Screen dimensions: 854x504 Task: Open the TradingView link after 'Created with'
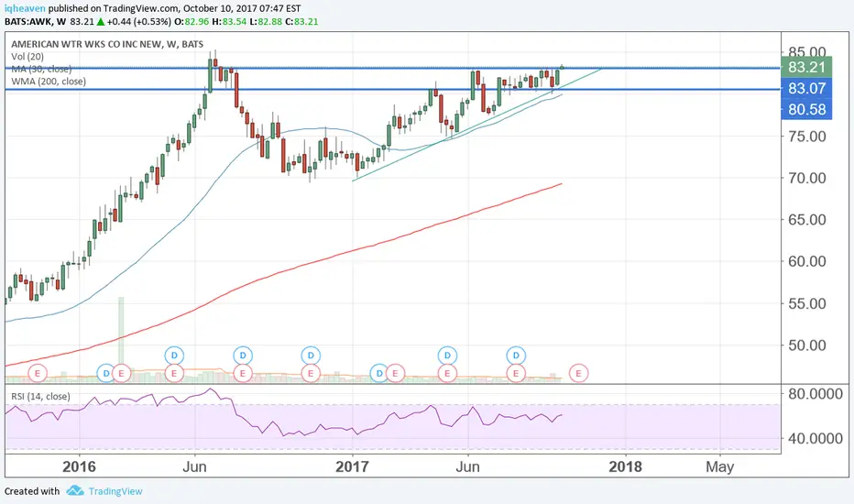click(115, 491)
